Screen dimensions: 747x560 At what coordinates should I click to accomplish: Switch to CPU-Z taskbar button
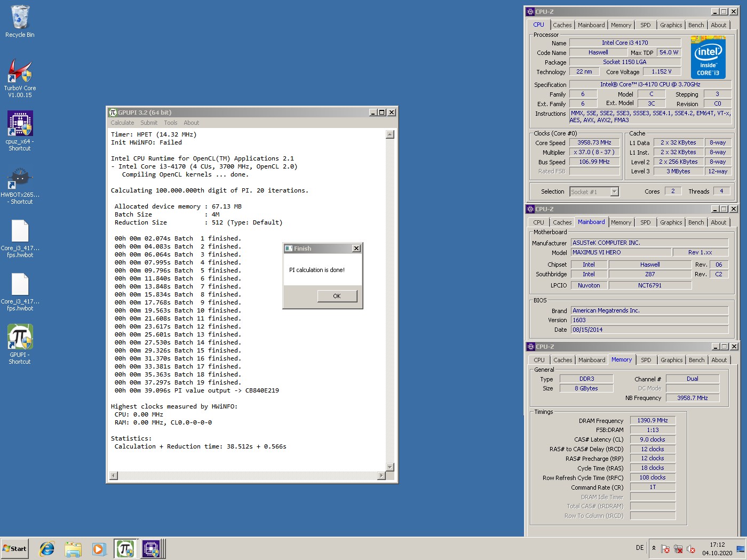pyautogui.click(x=152, y=549)
